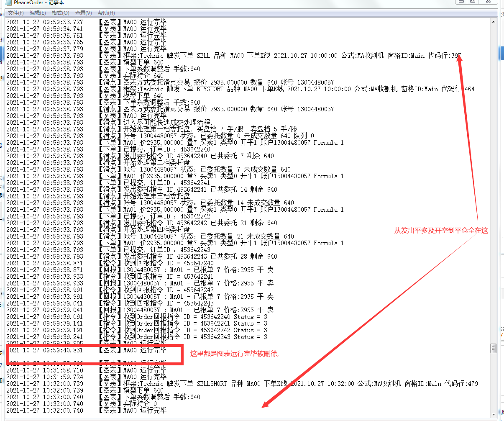Screen dimensions: 504x421
Task: Open the 编辑(E) menu
Action: click(38, 13)
